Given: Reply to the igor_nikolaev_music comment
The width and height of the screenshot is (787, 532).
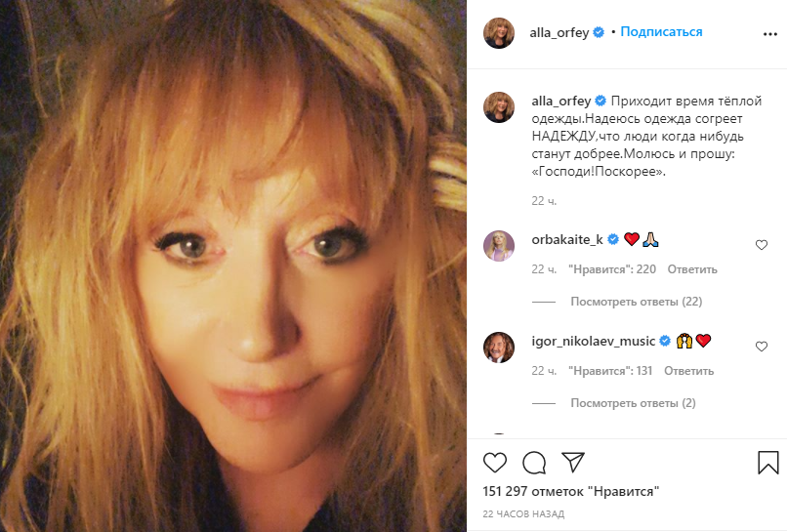Looking at the screenshot, I should click(688, 371).
